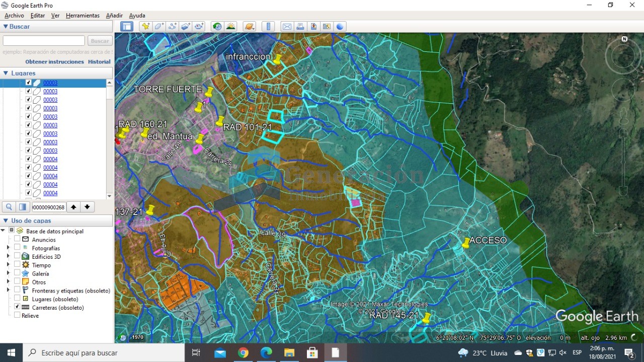Image resolution: width=644 pixels, height=362 pixels.
Task: Open the ruler measurement tool
Action: (x=268, y=27)
